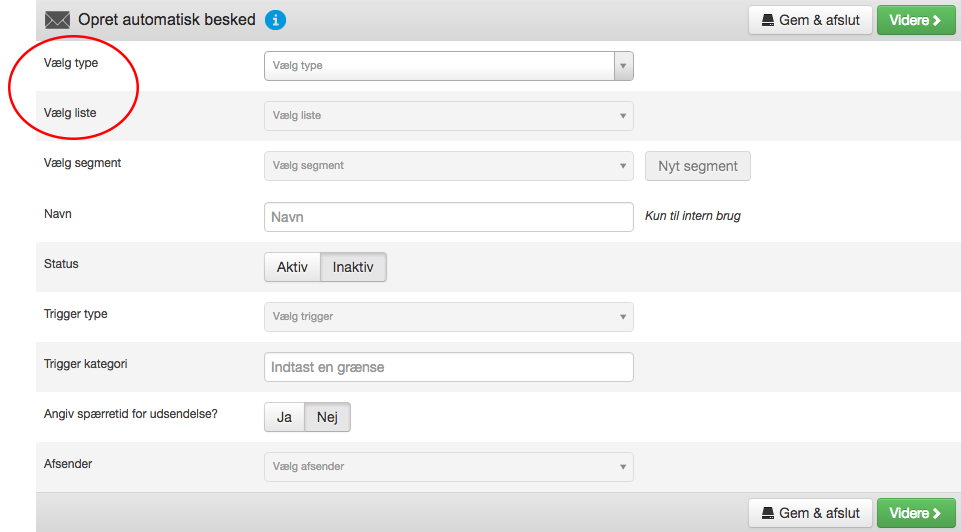
Task: Click the envelope icon in the header
Action: 58,20
